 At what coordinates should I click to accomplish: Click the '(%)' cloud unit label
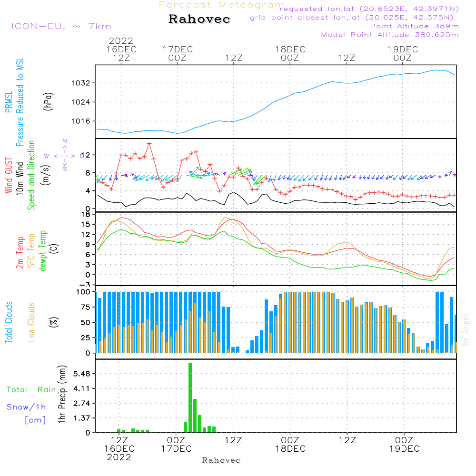(54, 322)
